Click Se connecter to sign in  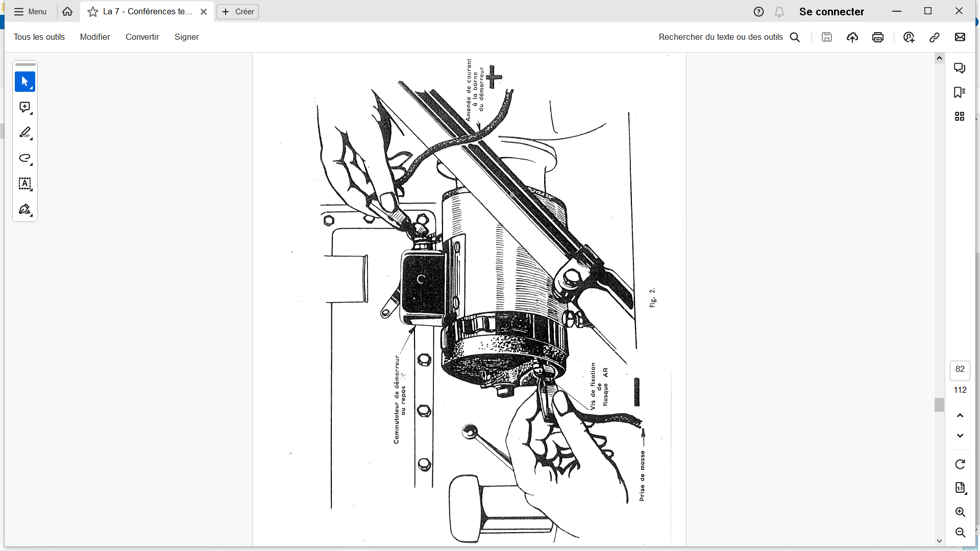tap(831, 12)
